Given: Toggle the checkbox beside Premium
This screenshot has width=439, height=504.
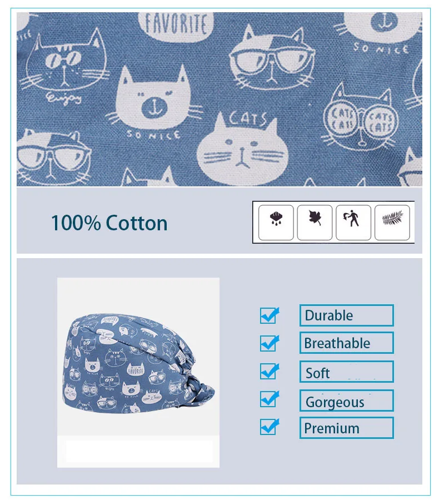Looking at the screenshot, I should (x=269, y=427).
